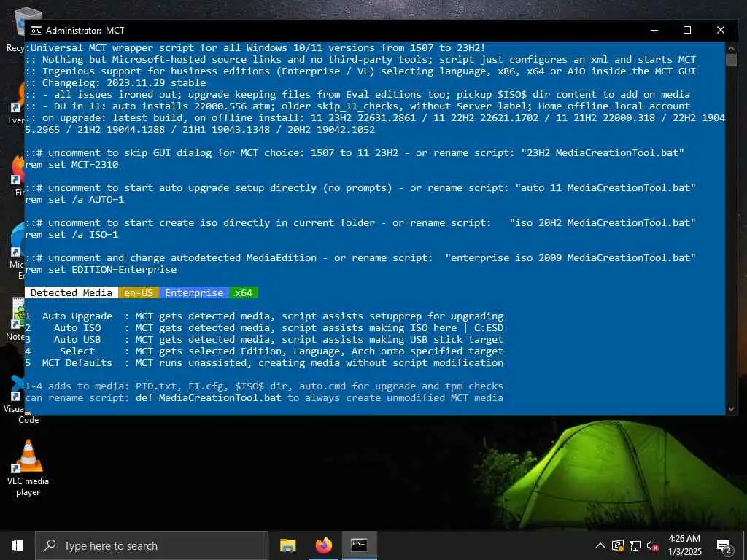
Task: Click the '"auto 11 MediaCreationTool.bat"' filename text
Action: [605, 187]
